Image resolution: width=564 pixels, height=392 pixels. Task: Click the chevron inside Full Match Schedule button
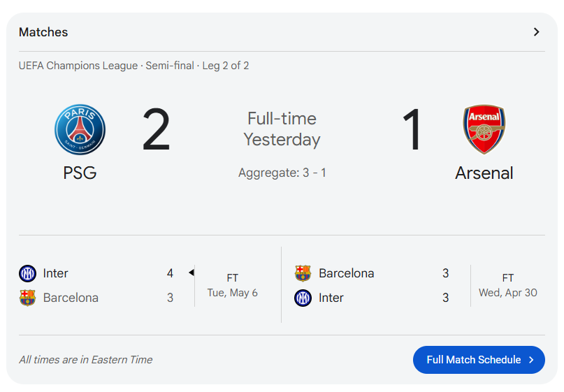531,360
